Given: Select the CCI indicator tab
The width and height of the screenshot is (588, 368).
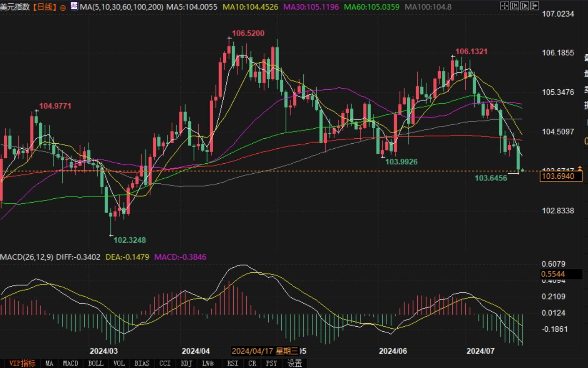Looking at the screenshot, I should [165, 363].
